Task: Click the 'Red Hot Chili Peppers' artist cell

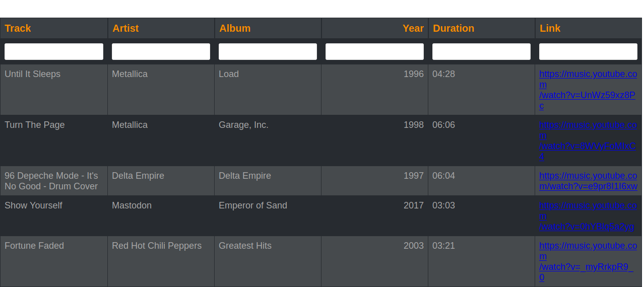Action: [161, 261]
